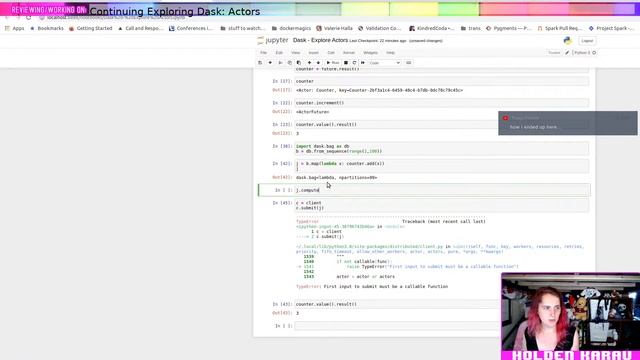
Task: Click the Trusted notebook indicator
Action: 554,53
